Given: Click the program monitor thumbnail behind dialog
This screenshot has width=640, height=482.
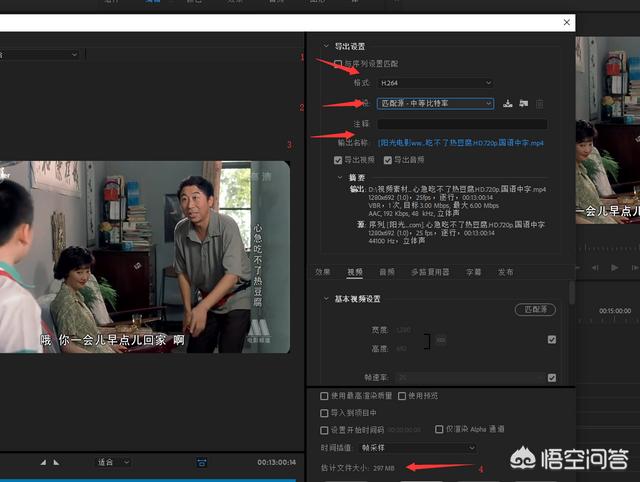Looking at the screenshot, I should click(x=608, y=130).
